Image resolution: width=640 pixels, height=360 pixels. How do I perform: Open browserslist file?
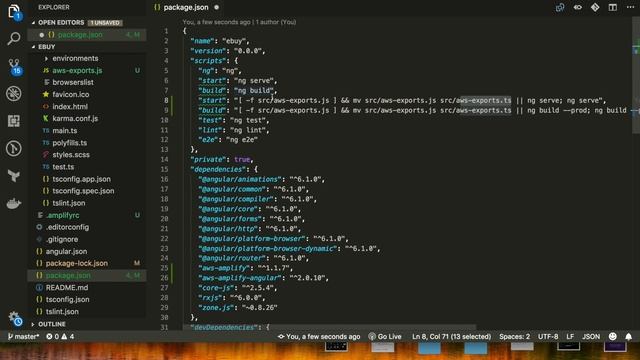click(73, 82)
